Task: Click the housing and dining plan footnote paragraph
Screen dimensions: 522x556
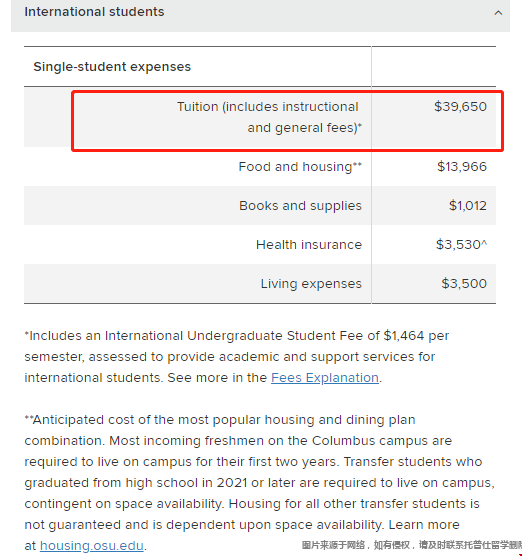Action: click(x=259, y=483)
